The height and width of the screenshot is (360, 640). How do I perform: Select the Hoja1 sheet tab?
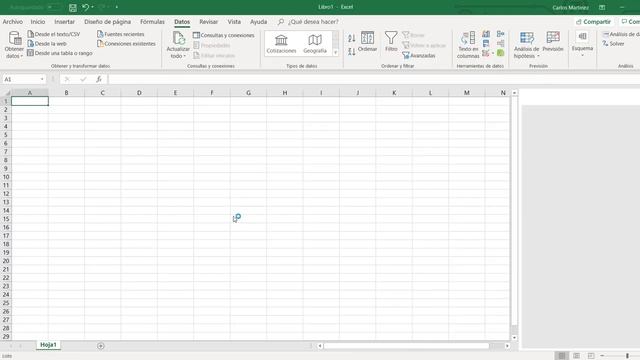(48, 345)
